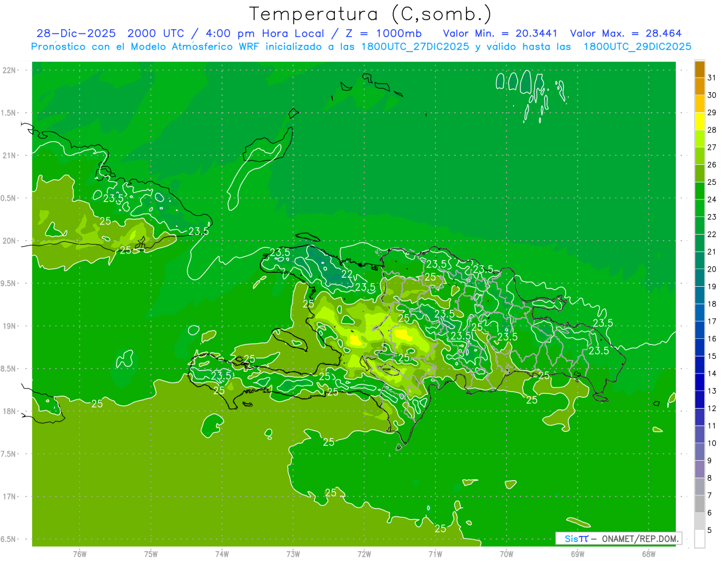The width and height of the screenshot is (728, 562).
Task: Click the "Valor Max. = 28.464" value
Action: tap(626, 33)
